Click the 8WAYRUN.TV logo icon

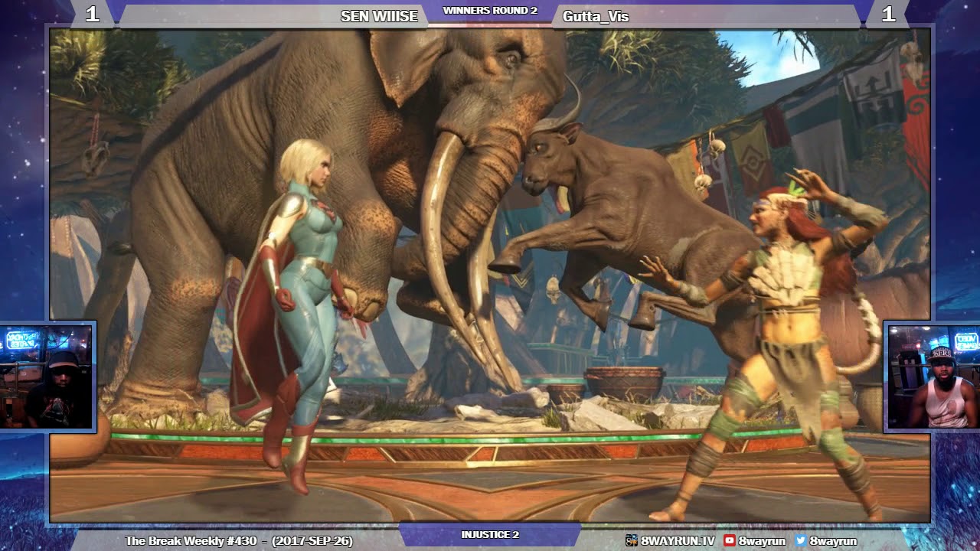[632, 540]
